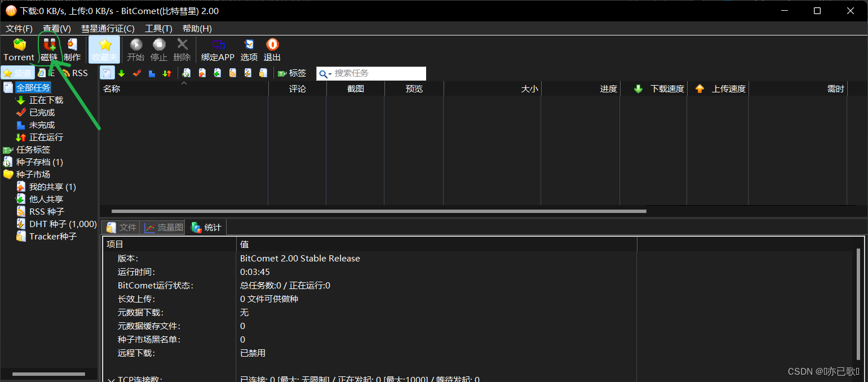Sort task list by 进度 column
This screenshot has height=382, width=868.
581,88
